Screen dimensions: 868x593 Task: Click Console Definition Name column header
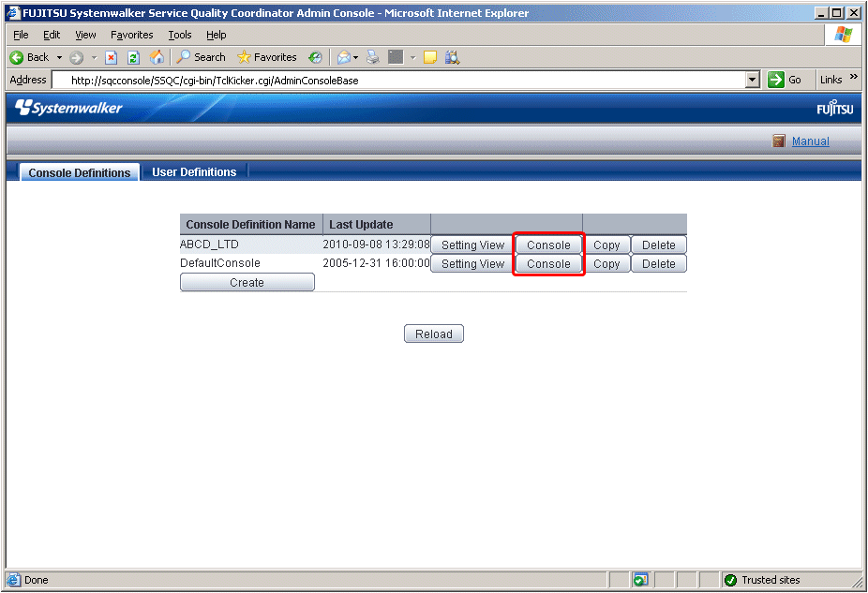tap(251, 225)
